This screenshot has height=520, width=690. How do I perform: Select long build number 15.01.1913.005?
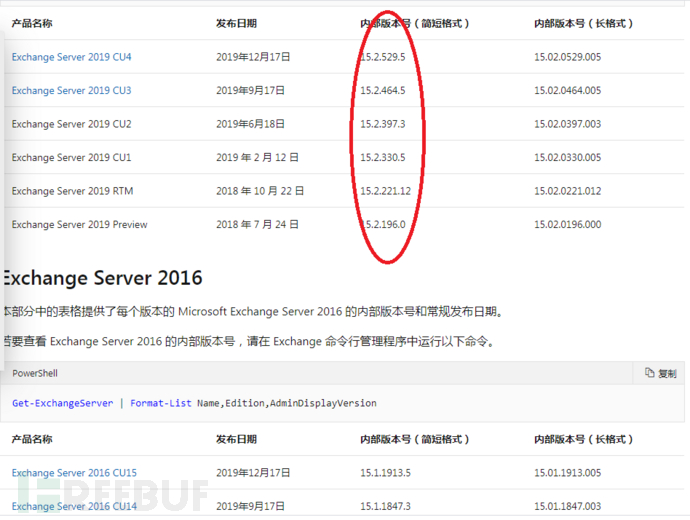[568, 473]
